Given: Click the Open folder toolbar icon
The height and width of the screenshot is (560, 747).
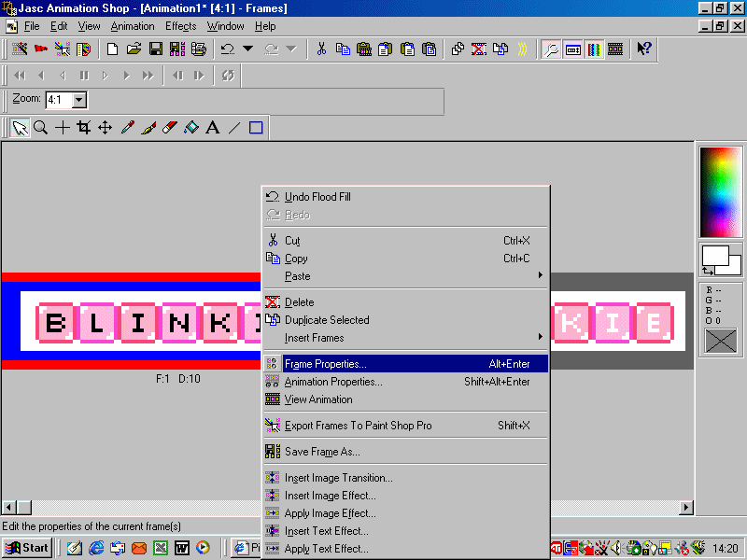Looking at the screenshot, I should click(134, 49).
